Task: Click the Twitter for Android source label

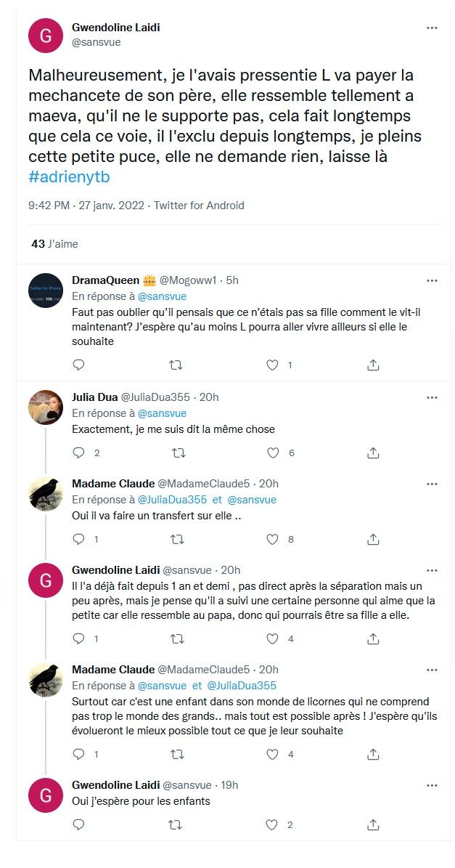Action: (x=199, y=206)
